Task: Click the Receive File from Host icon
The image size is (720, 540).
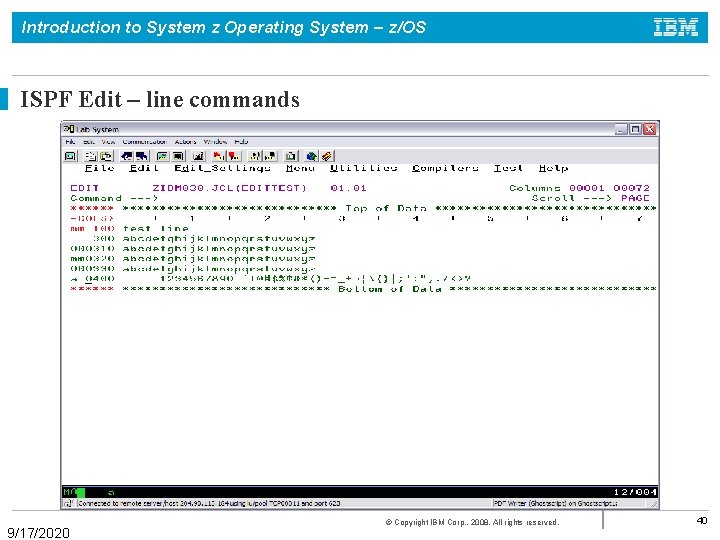Action: tap(142, 156)
